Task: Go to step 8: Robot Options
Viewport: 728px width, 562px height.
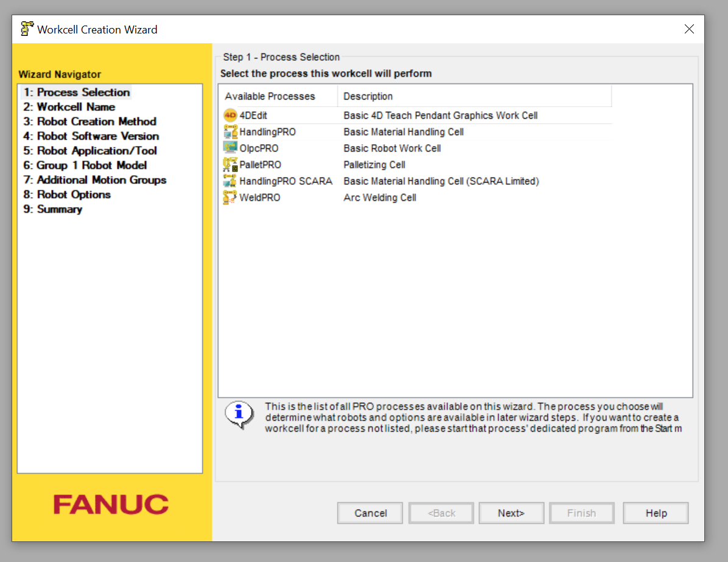Action: point(67,195)
